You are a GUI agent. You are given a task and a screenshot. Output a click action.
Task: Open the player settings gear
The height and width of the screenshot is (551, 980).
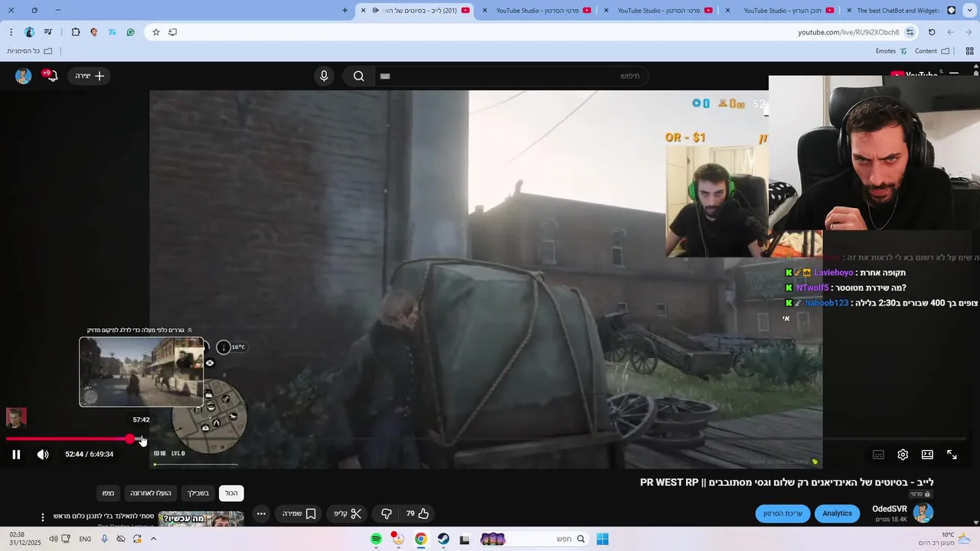click(903, 455)
